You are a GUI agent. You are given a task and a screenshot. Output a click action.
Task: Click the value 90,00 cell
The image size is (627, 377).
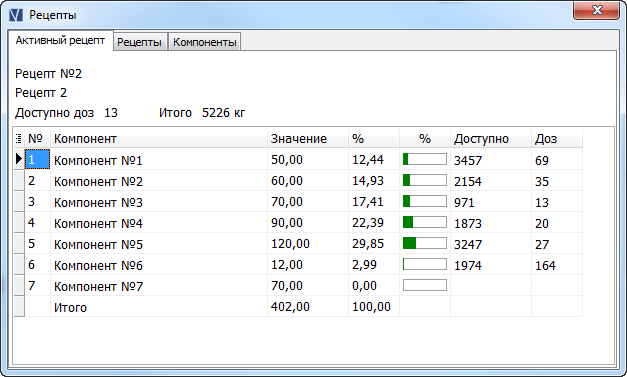tap(308, 223)
